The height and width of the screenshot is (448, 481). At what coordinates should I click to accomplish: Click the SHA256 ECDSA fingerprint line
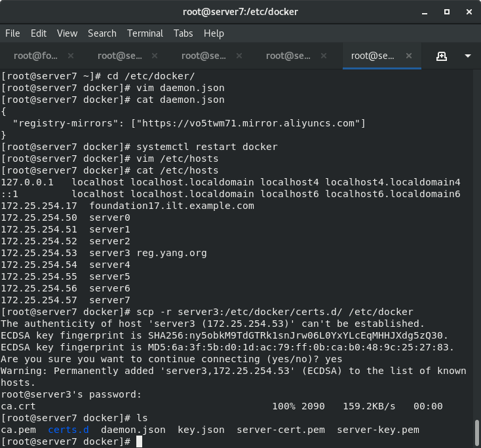225,335
